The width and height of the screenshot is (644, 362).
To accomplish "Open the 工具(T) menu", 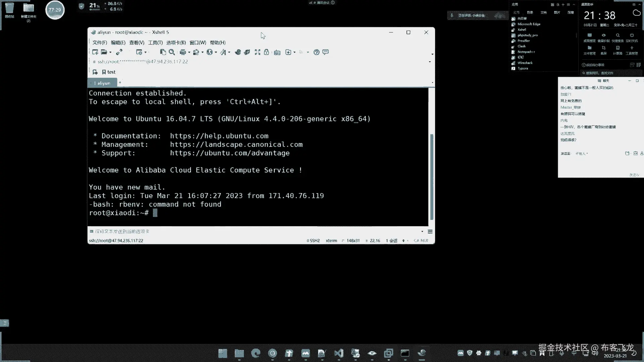I will coord(155,43).
